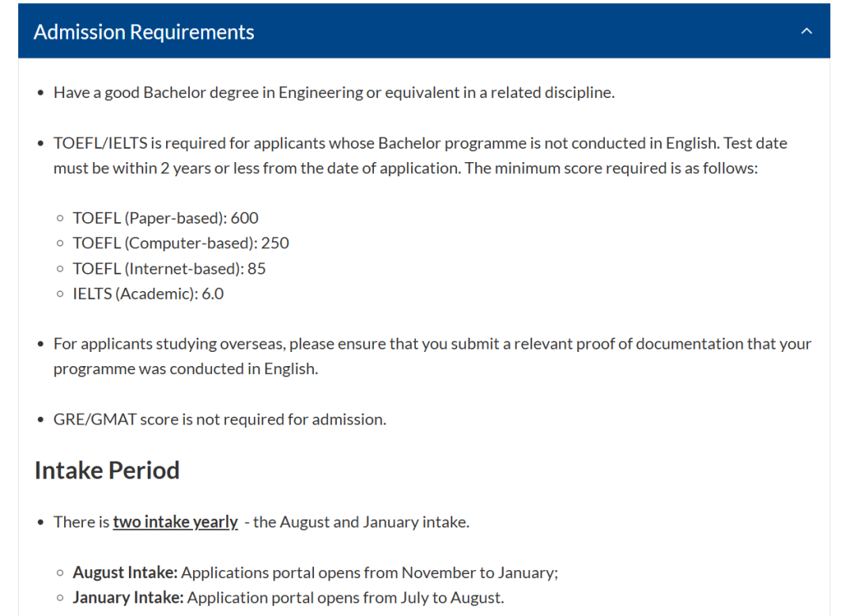Viewport: 854px width, 616px height.
Task: Click the bold "August Intake:" label
Action: pyautogui.click(x=125, y=573)
